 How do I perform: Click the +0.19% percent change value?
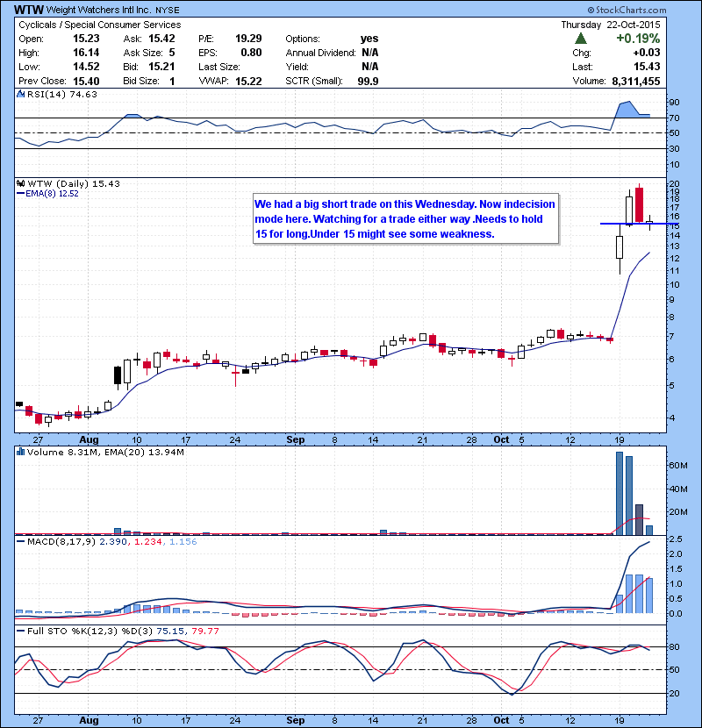tap(638, 39)
